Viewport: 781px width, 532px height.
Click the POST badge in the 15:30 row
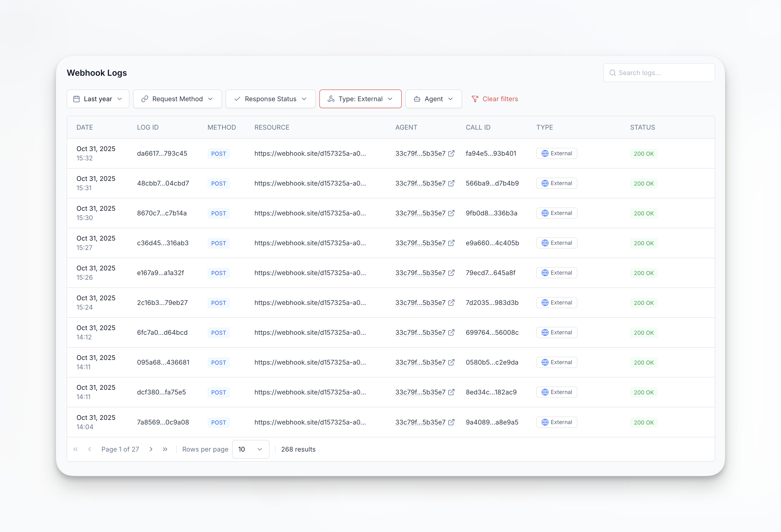218,213
